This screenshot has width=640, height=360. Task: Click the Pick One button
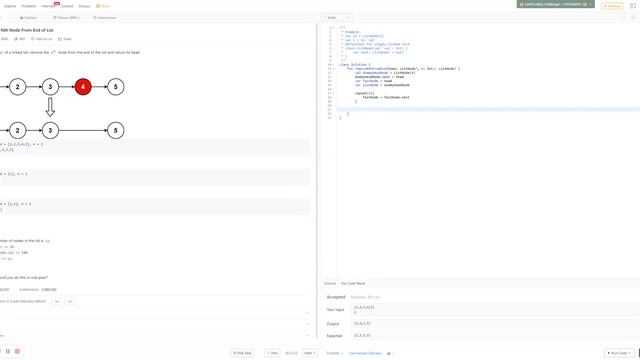click(x=242, y=353)
